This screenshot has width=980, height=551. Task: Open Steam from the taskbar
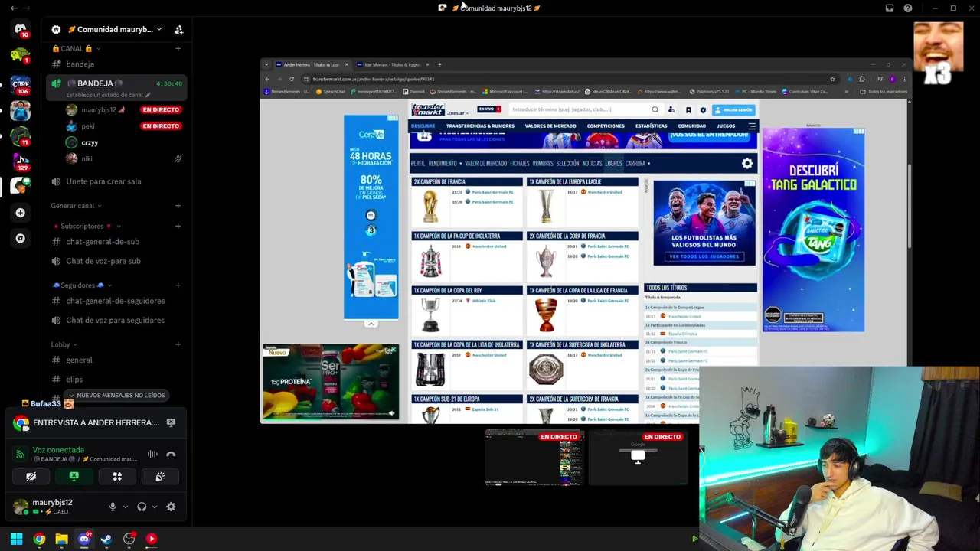106,539
